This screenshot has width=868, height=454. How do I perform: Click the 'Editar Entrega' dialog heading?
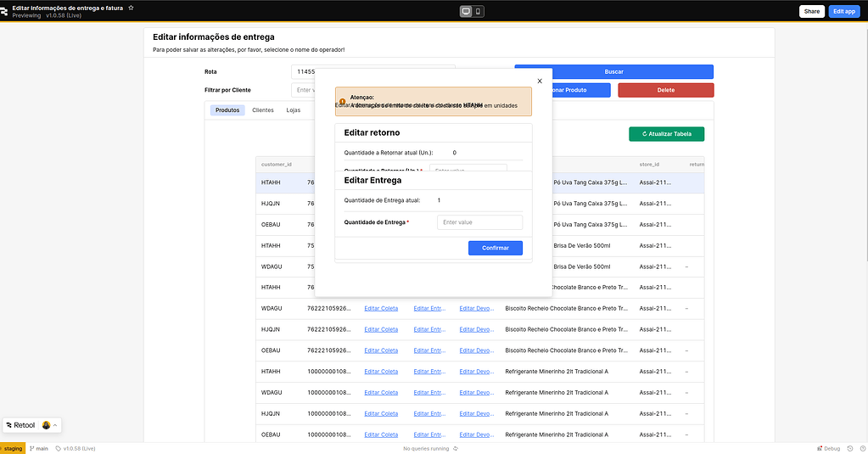(x=373, y=181)
